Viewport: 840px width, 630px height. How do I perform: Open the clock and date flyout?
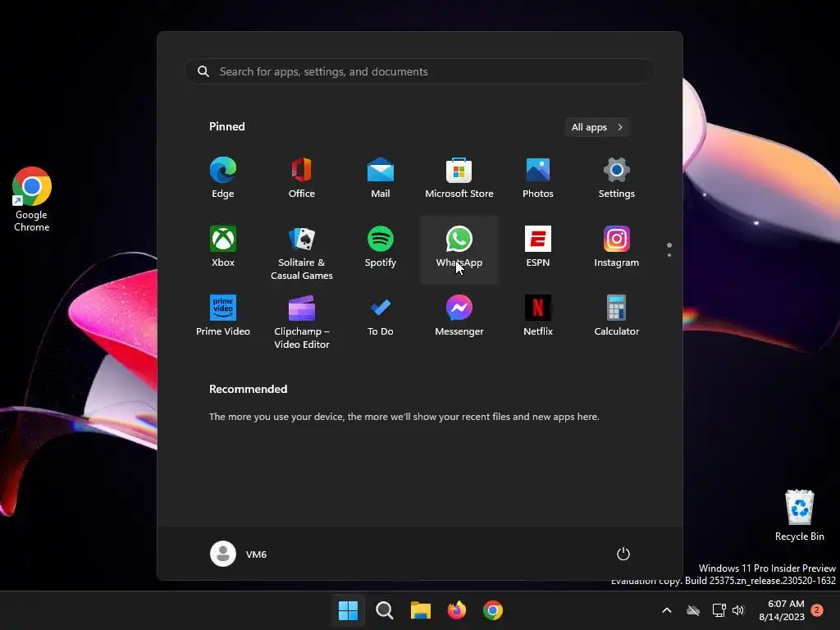tap(782, 610)
